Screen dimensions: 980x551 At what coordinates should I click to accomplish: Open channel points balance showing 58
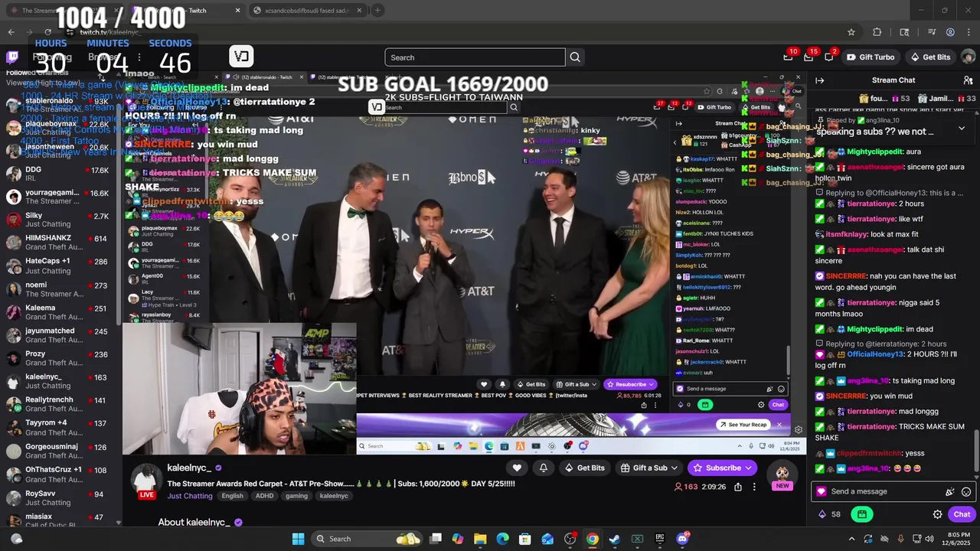pos(829,514)
